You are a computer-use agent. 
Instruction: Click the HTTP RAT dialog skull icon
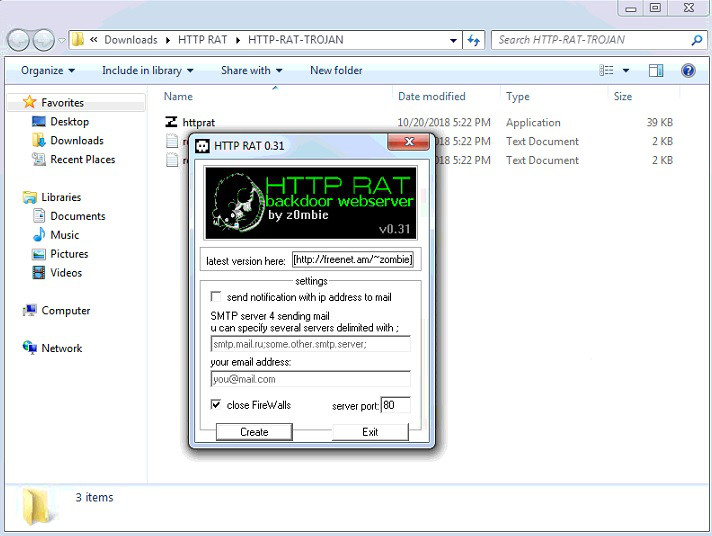[x=202, y=146]
